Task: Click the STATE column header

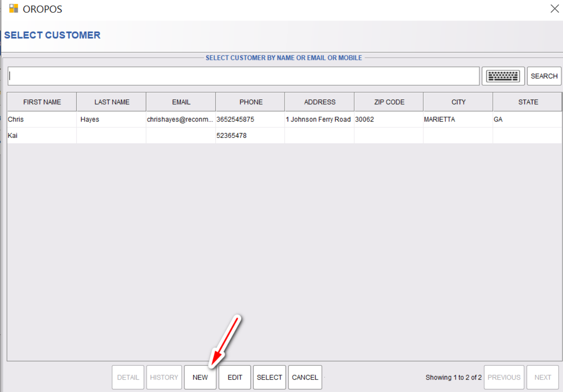Action: pos(528,102)
